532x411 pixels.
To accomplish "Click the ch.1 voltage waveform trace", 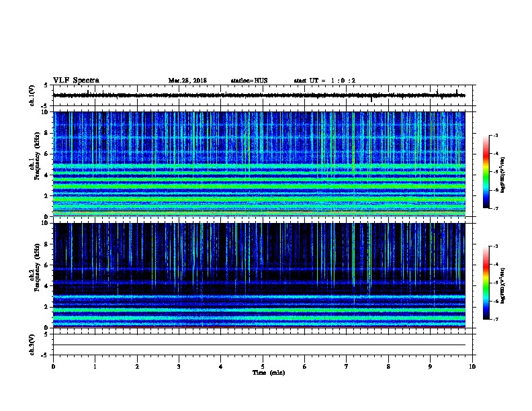I will click(x=259, y=95).
